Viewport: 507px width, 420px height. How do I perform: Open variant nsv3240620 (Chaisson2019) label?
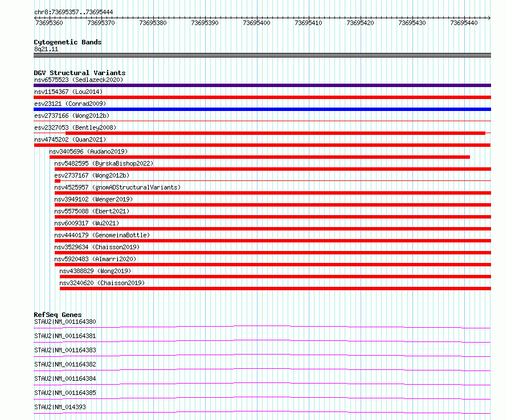point(102,283)
